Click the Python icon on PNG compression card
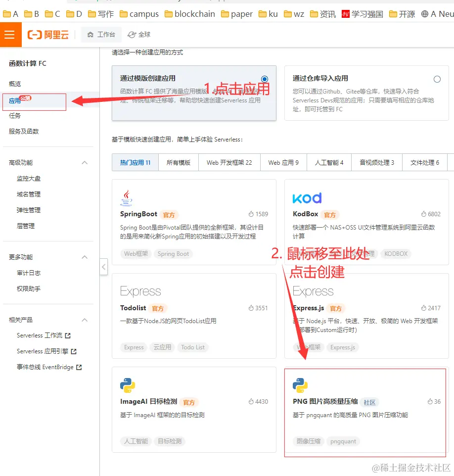 [300, 385]
